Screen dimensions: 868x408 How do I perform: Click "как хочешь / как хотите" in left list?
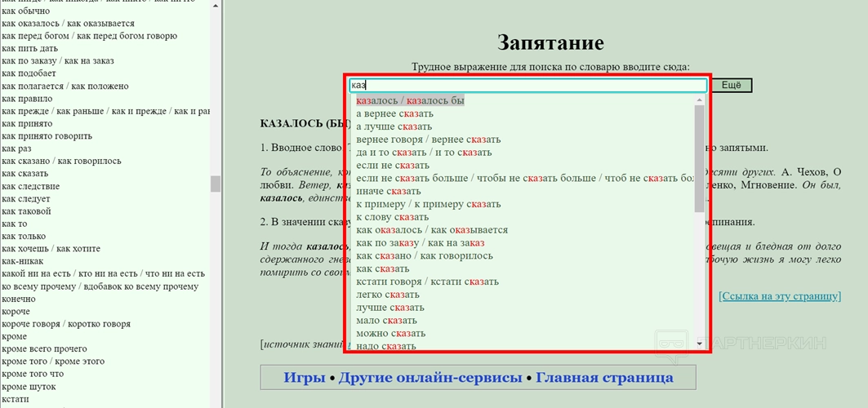point(51,249)
